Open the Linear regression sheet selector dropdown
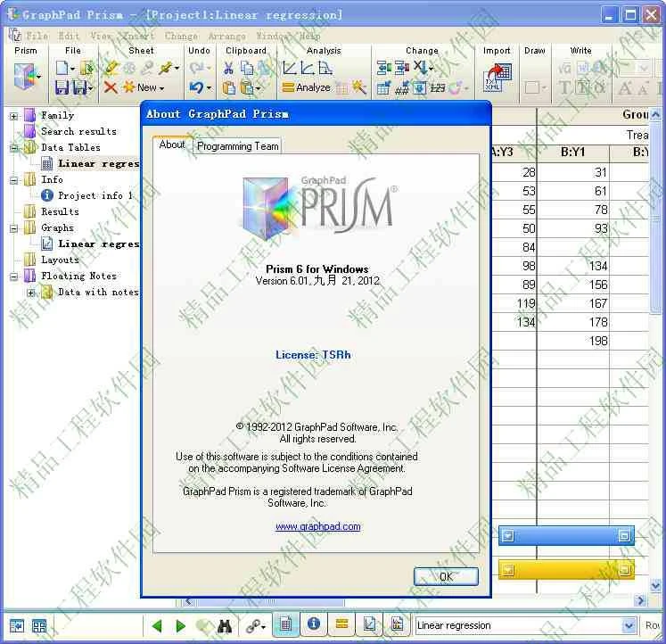The image size is (666, 644). click(x=629, y=626)
